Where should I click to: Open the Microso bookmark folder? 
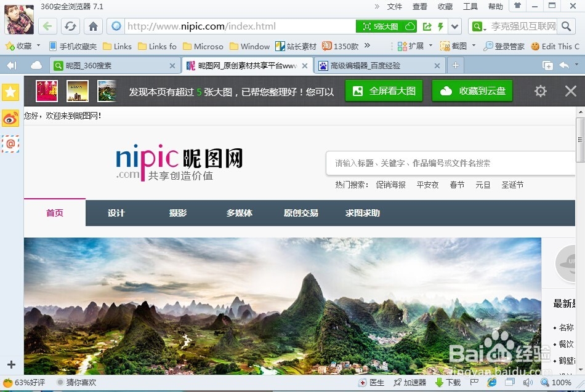(203, 46)
